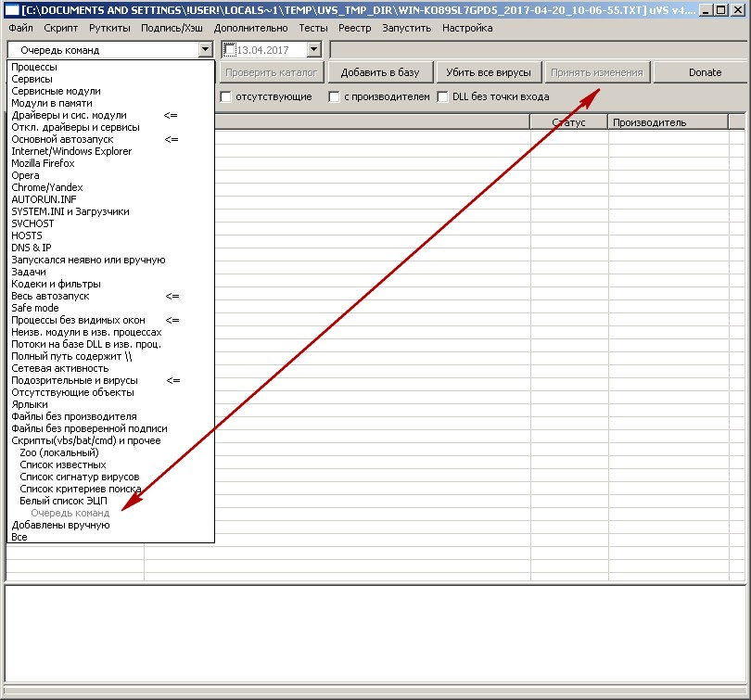Check the 'с производителем' option

click(x=334, y=96)
